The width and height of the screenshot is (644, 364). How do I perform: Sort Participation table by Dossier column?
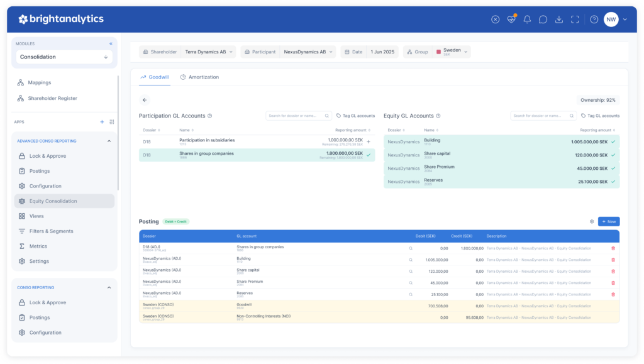151,130
